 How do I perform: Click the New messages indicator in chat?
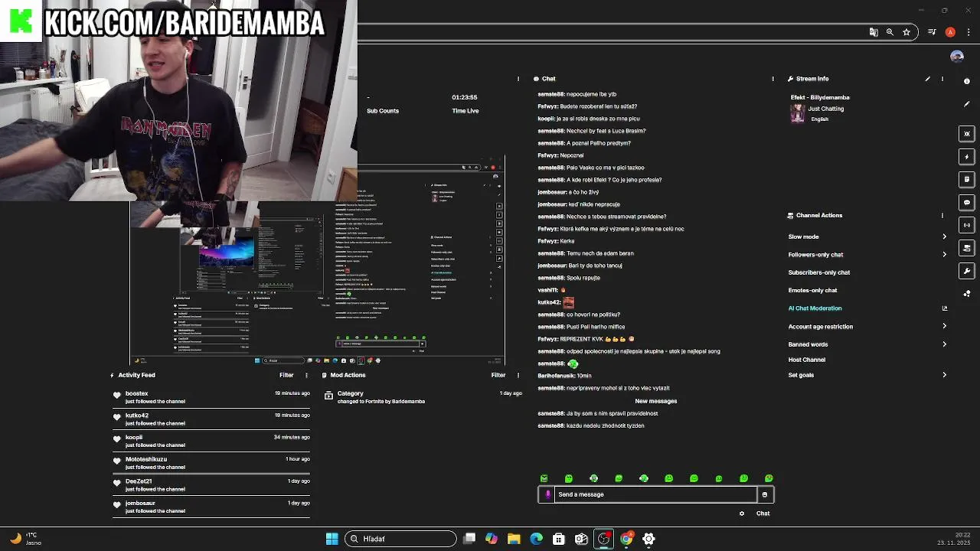coord(655,401)
